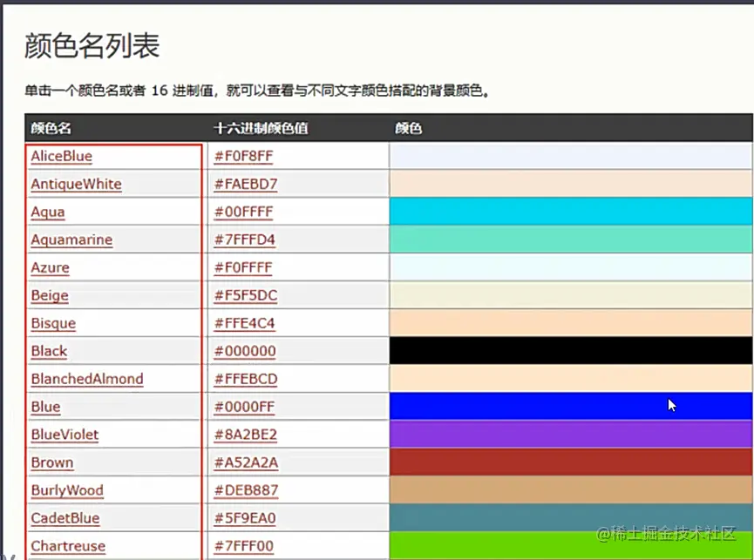Viewport: 754px width, 560px height.
Task: Click the 十六进制颜色值 column header
Action: (261, 128)
